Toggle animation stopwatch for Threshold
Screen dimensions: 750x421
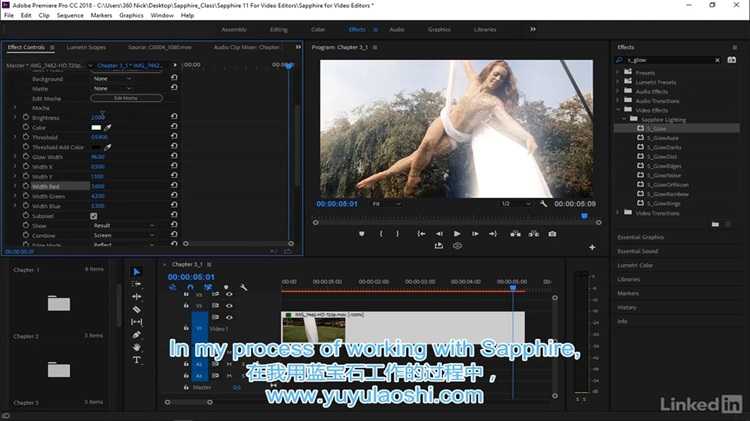point(26,137)
